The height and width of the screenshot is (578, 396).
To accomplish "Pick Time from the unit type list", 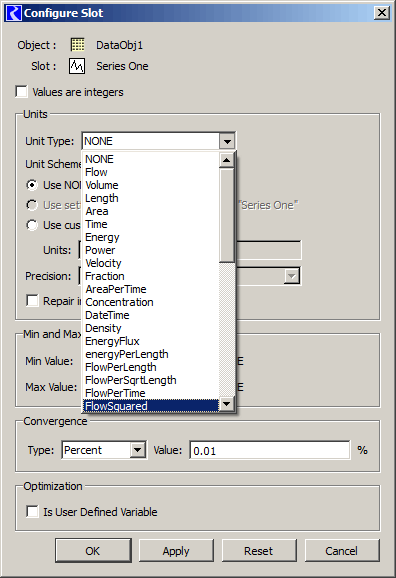I will [150, 224].
